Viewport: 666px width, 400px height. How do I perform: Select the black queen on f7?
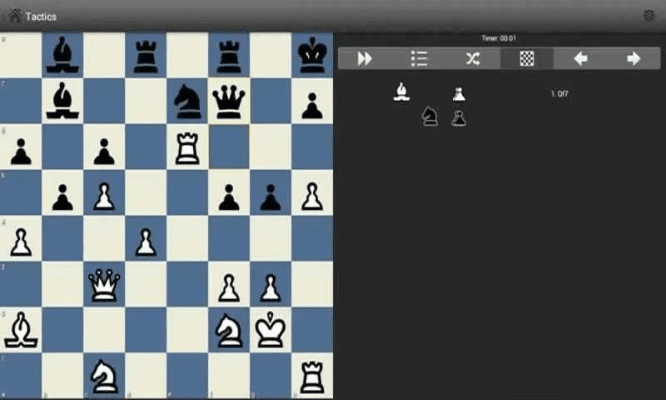coord(229,101)
